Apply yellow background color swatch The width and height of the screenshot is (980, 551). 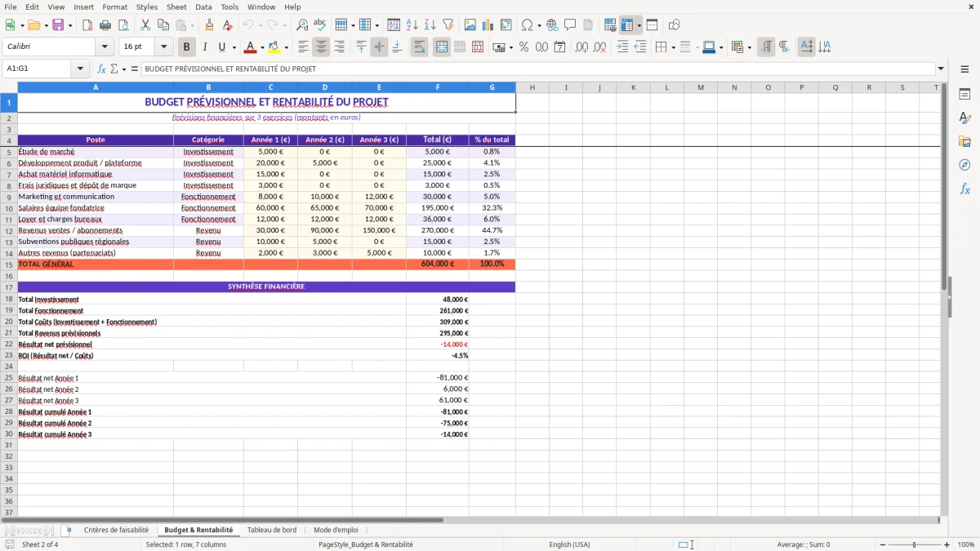pos(274,47)
